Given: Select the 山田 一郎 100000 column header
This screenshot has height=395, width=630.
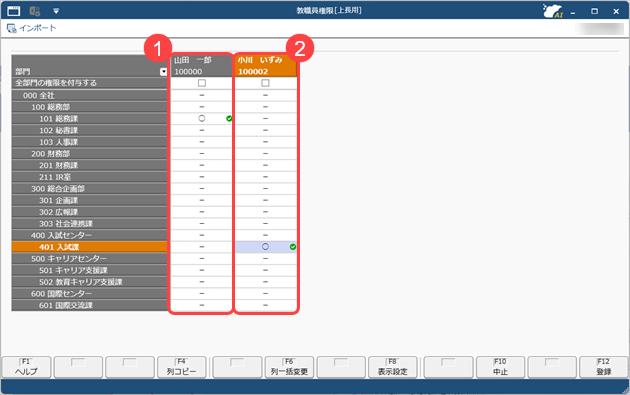Looking at the screenshot, I should point(202,66).
